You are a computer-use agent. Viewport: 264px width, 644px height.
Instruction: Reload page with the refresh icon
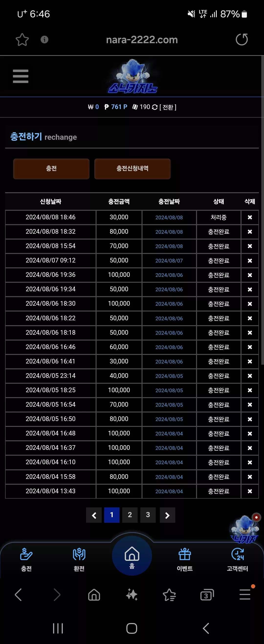click(x=242, y=40)
